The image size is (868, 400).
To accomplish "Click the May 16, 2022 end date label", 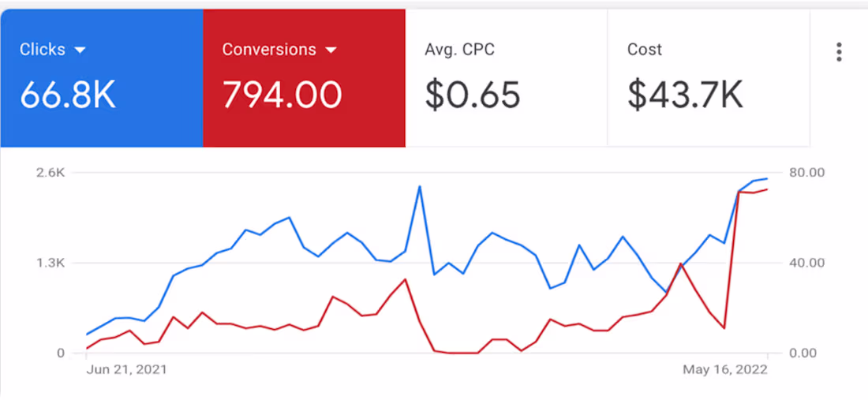I will pyautogui.click(x=725, y=369).
